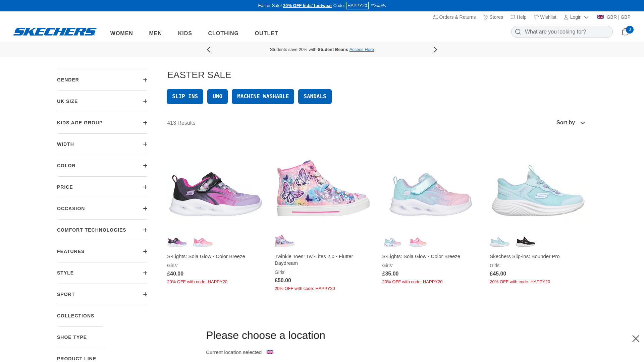Open Twinkle Toes Twi-Lites title link
This screenshot has height=362, width=644.
[x=314, y=260]
